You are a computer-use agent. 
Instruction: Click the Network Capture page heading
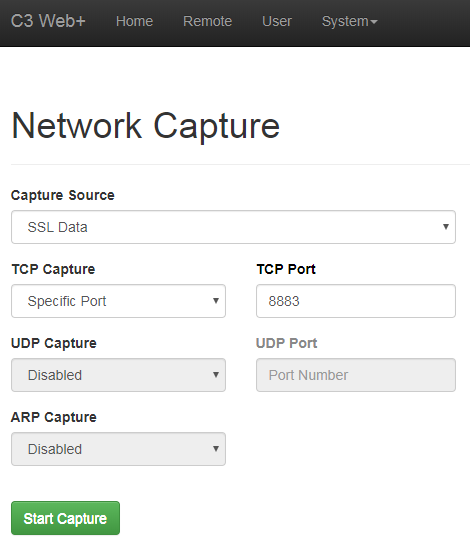pos(146,126)
